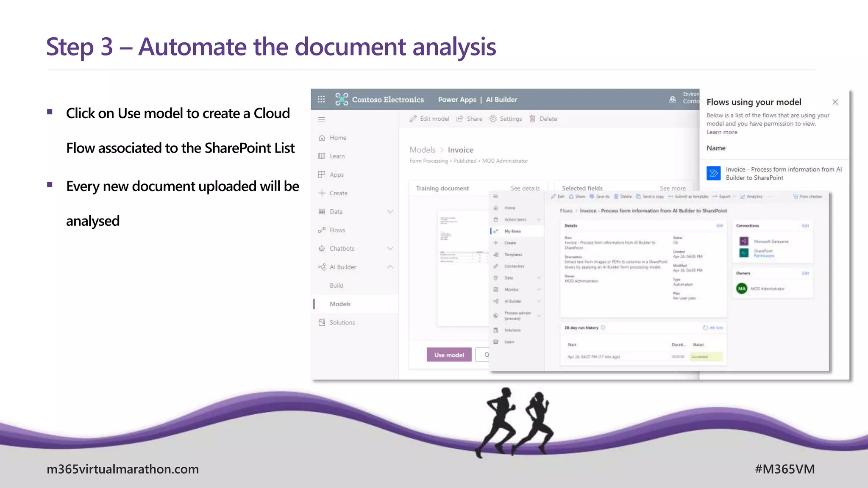Run the Flow checker
The height and width of the screenshot is (488, 868).
[x=807, y=197]
